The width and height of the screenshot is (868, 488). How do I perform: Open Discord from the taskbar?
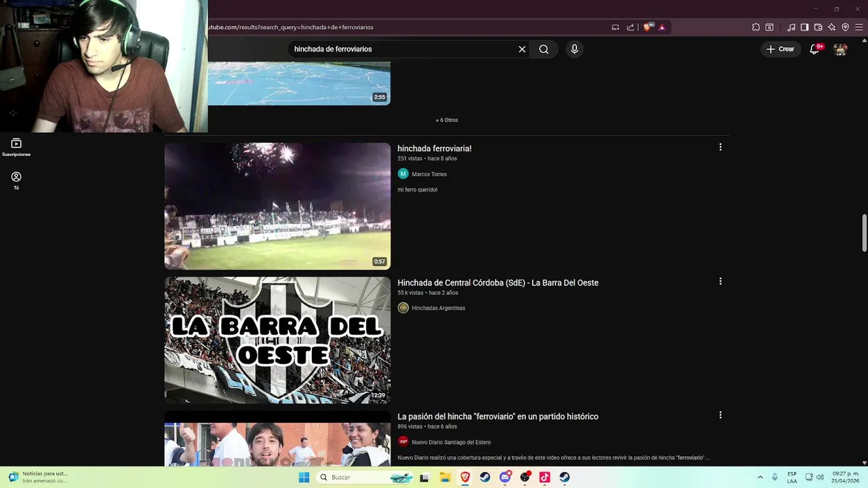coord(505,477)
